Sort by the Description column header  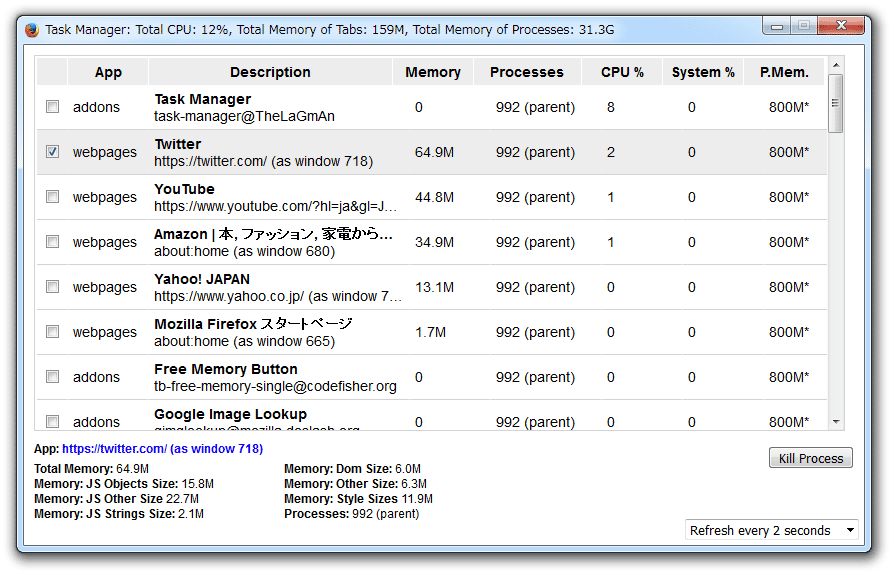pos(270,72)
